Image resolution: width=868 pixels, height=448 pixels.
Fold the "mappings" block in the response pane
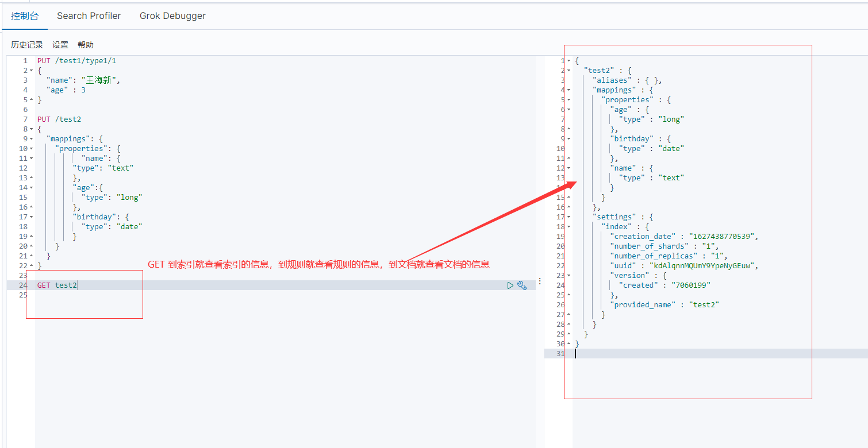click(x=569, y=90)
